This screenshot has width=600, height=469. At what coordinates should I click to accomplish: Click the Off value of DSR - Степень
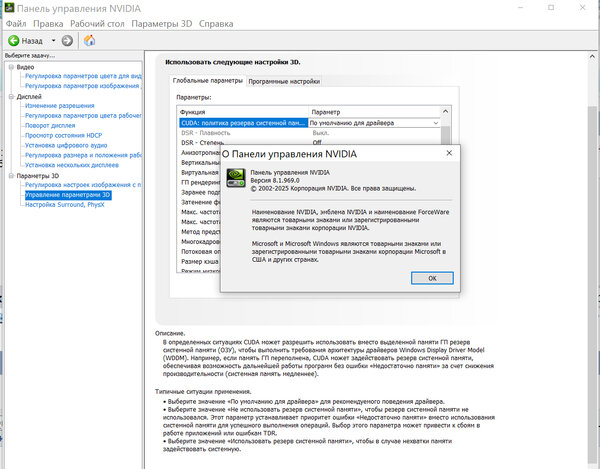pos(317,143)
